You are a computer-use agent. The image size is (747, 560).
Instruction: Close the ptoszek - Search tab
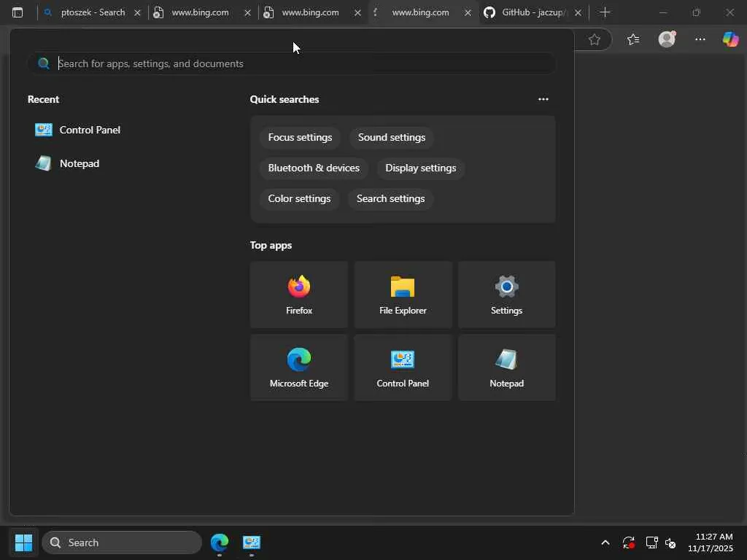point(137,13)
